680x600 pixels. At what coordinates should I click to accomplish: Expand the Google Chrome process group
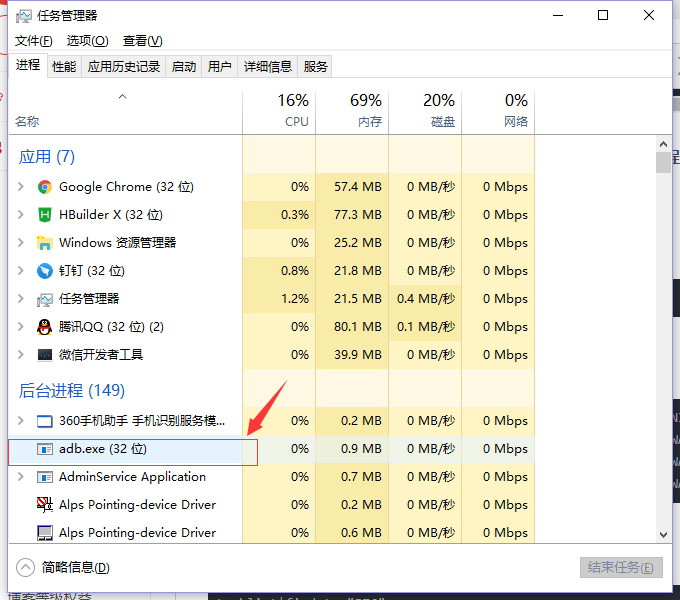tap(20, 187)
